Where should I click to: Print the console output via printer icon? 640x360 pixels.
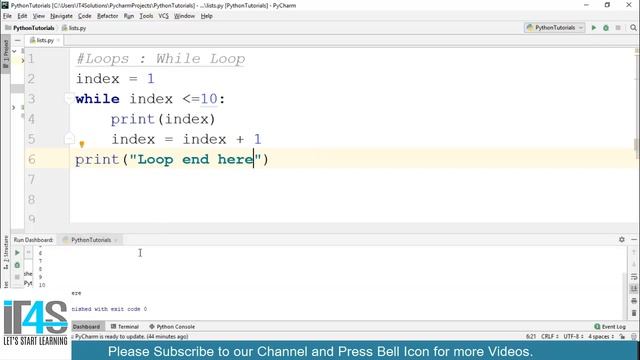click(633, 301)
